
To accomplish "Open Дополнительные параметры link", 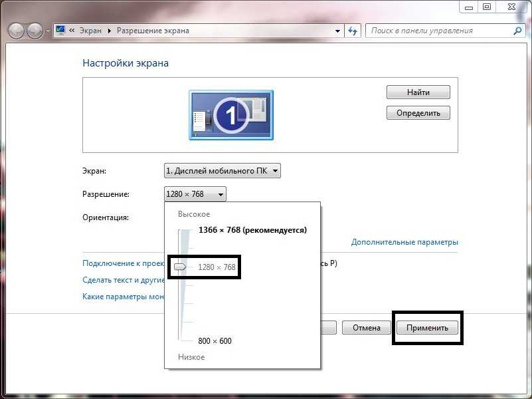I will [x=404, y=242].
